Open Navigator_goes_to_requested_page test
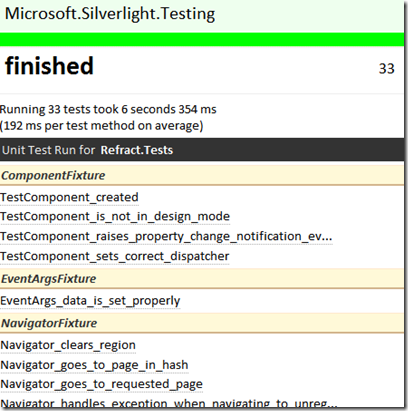Screen dimensions: 408x411 (101, 384)
